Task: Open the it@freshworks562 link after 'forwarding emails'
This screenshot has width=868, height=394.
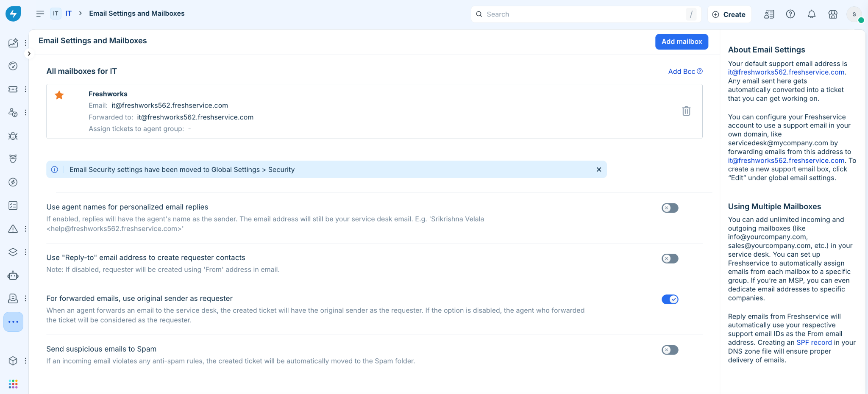Action: [x=786, y=161]
